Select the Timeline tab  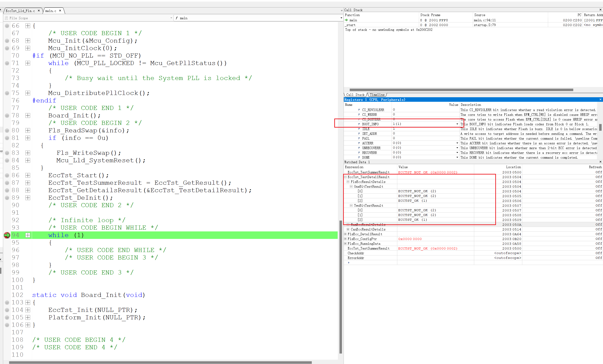[377, 95]
